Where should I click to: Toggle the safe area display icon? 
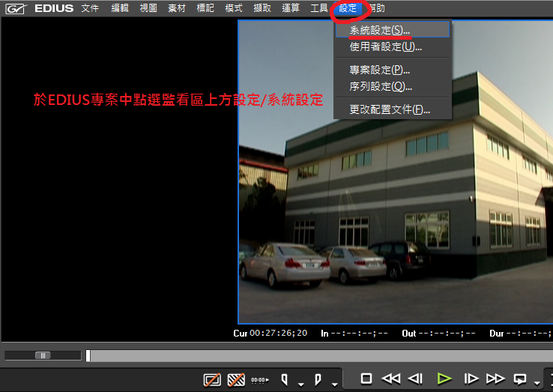point(212,380)
